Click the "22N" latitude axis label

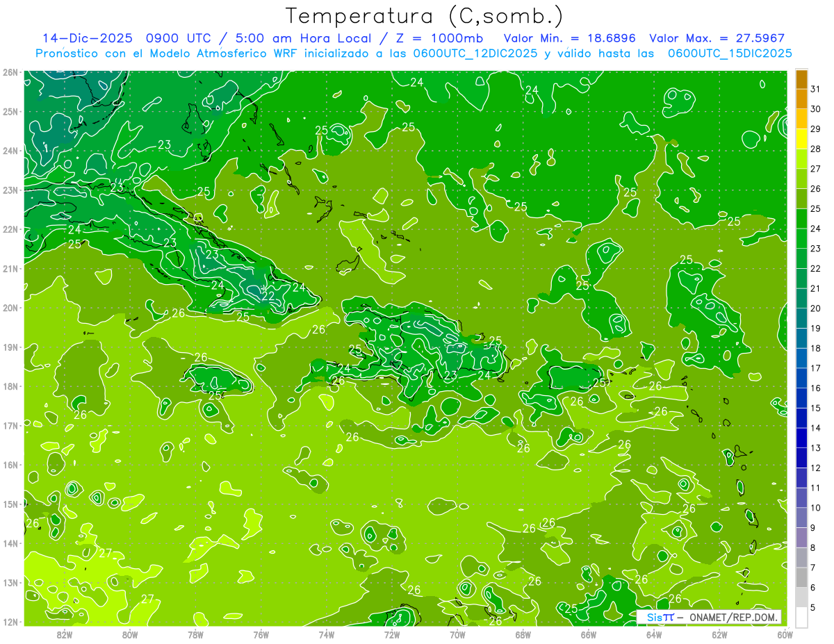point(10,229)
